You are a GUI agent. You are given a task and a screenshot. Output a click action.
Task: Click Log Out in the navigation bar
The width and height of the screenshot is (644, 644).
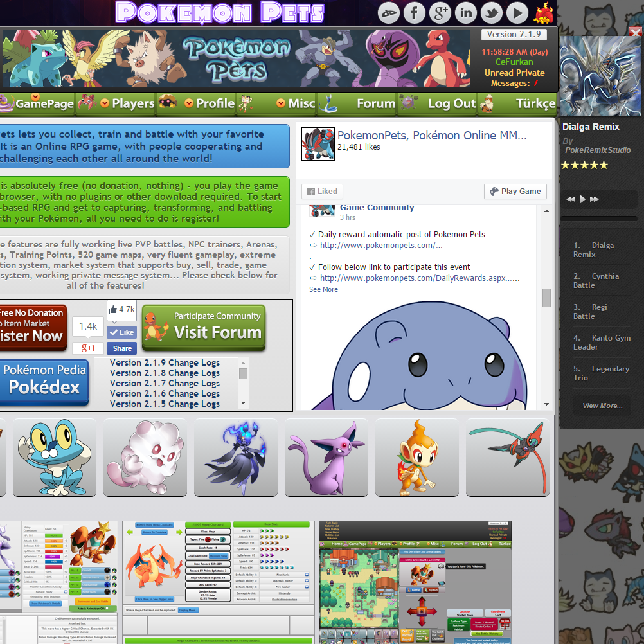[x=438, y=103]
